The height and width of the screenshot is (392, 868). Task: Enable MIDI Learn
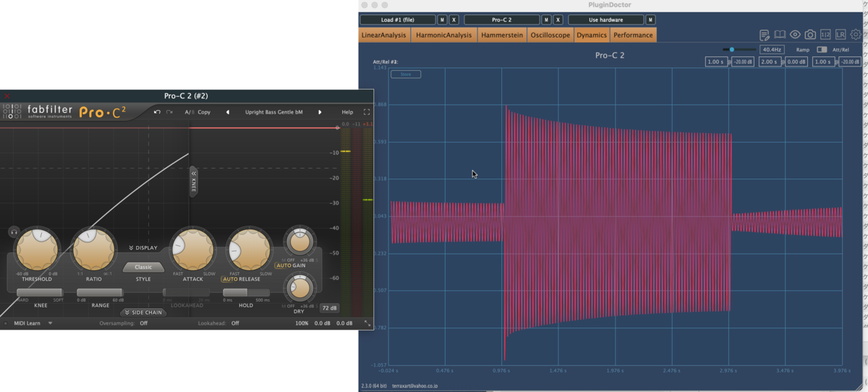point(28,323)
